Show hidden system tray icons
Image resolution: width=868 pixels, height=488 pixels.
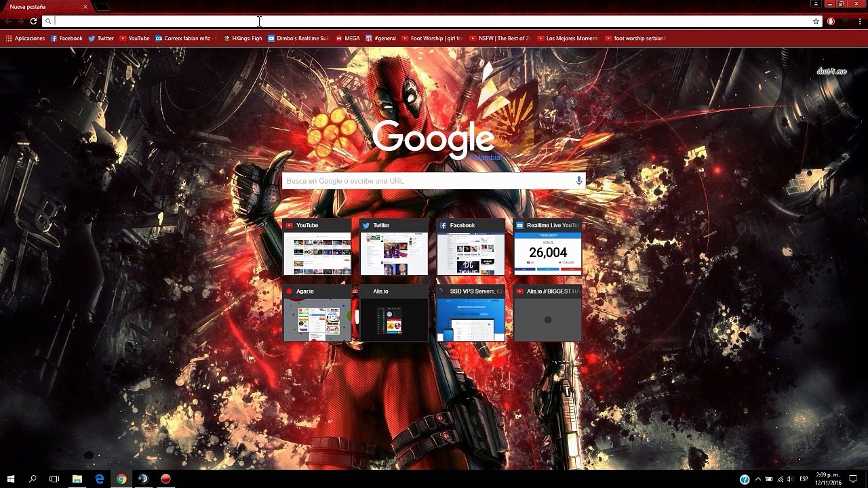[x=758, y=479]
